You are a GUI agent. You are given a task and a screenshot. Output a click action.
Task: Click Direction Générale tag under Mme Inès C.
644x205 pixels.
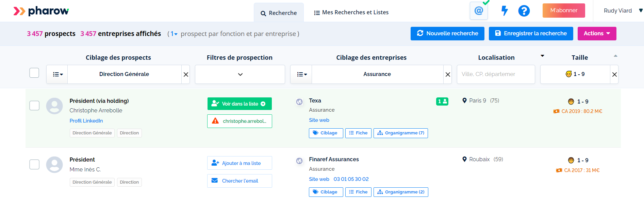point(92,182)
